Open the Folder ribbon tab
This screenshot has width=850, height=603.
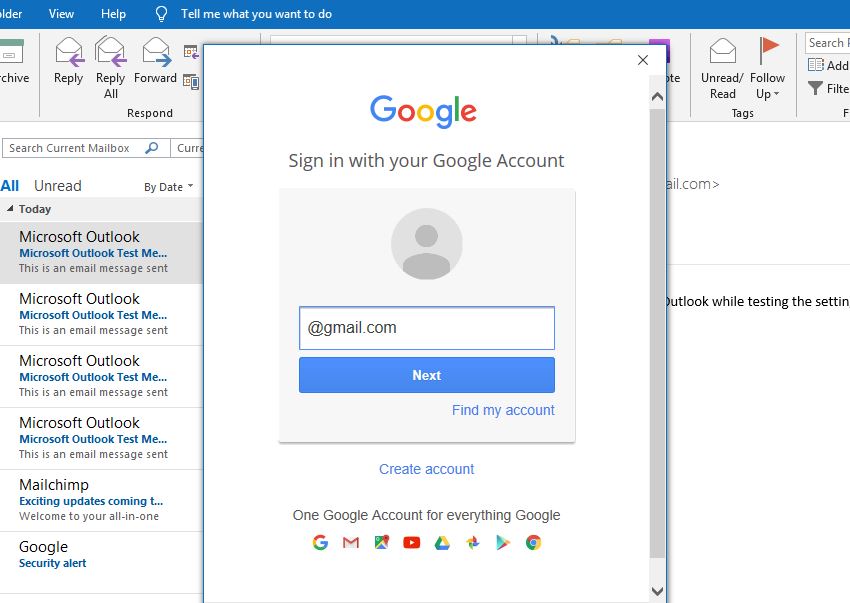coord(11,14)
